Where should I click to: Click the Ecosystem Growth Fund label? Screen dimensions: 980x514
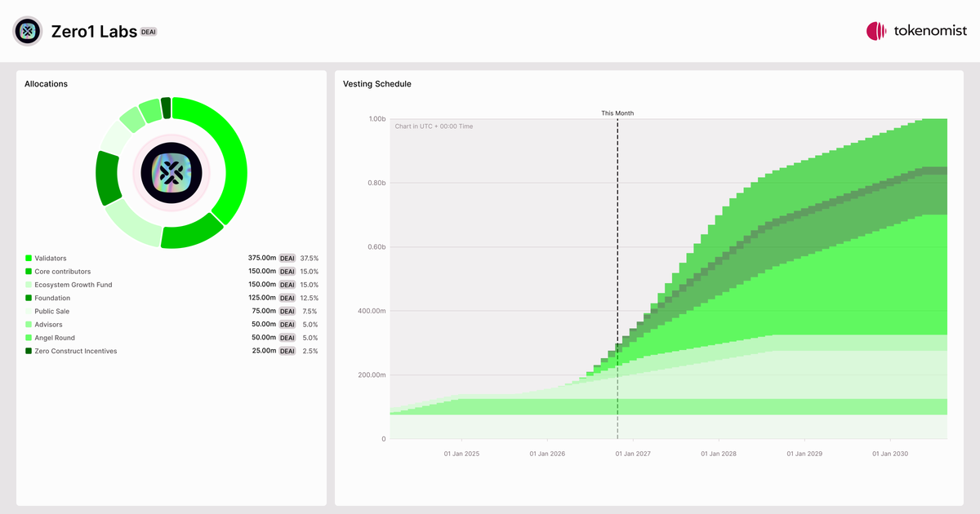click(x=73, y=285)
